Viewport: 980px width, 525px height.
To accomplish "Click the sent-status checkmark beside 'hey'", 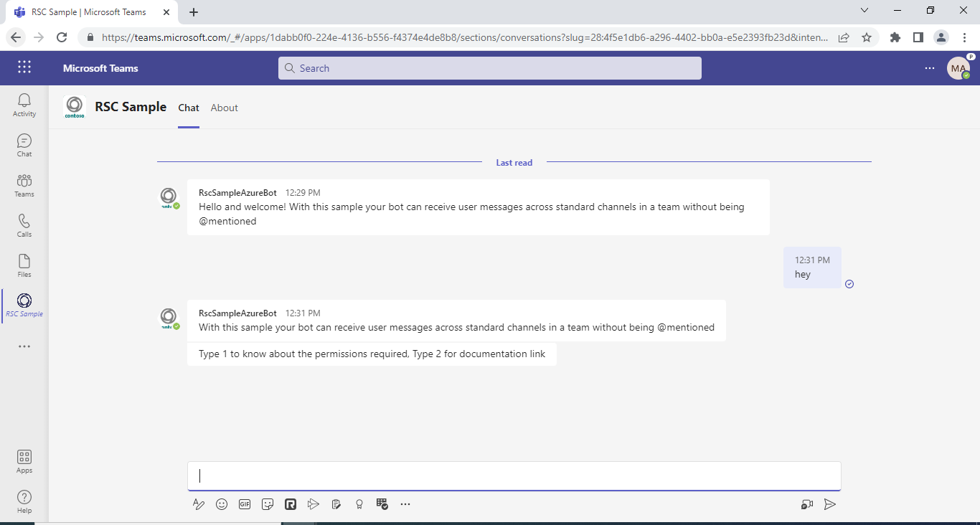I will coord(849,284).
